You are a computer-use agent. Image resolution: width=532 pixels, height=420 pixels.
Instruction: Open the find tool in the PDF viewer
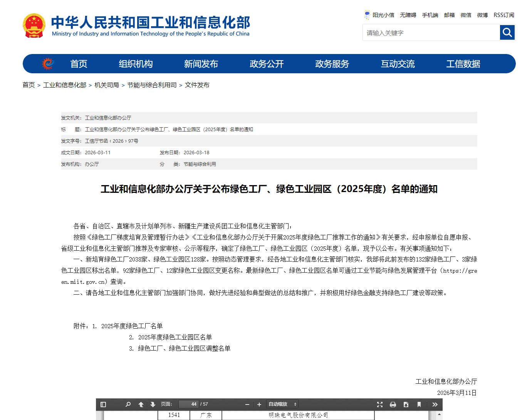(x=128, y=404)
